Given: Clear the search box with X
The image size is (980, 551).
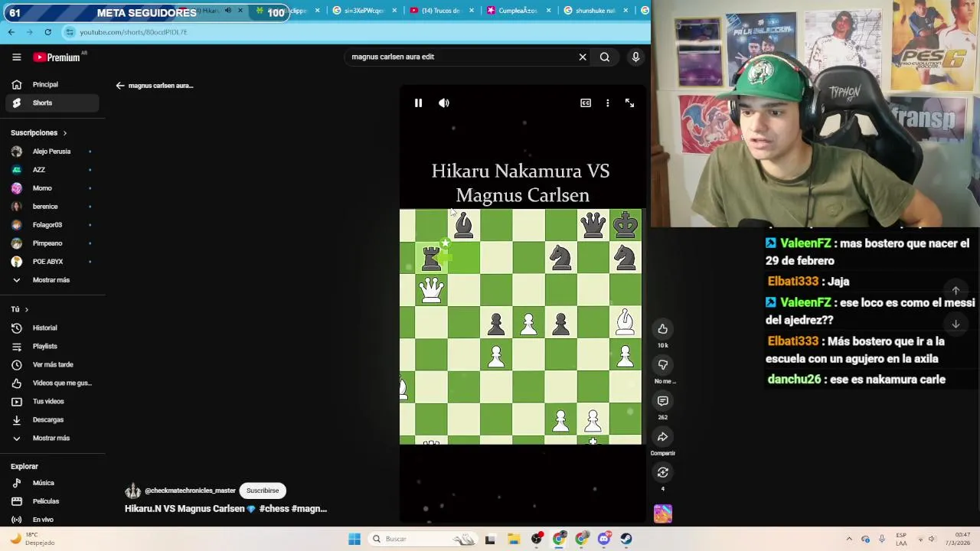Looking at the screenshot, I should point(583,57).
